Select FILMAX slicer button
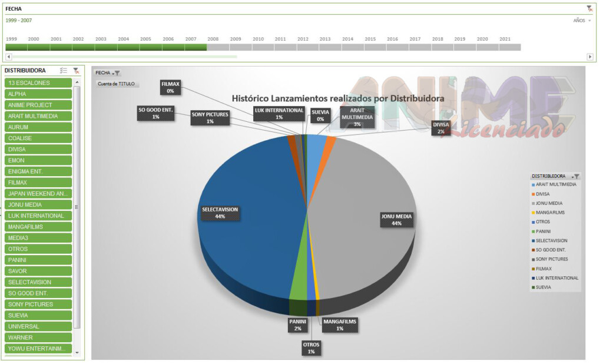This screenshot has height=364, width=603. click(x=38, y=183)
